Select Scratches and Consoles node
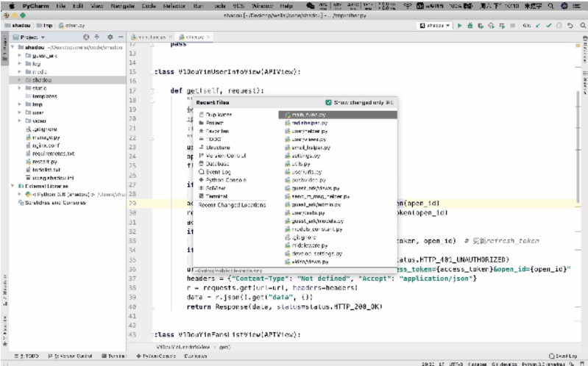The image size is (588, 366). tap(55, 202)
